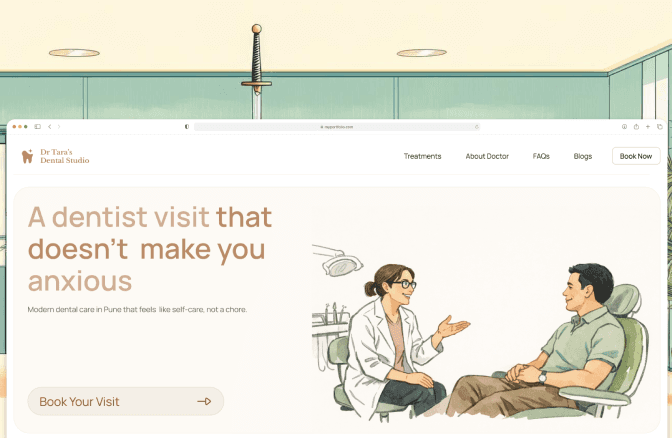Open the downloads icon in toolbar

tap(624, 127)
